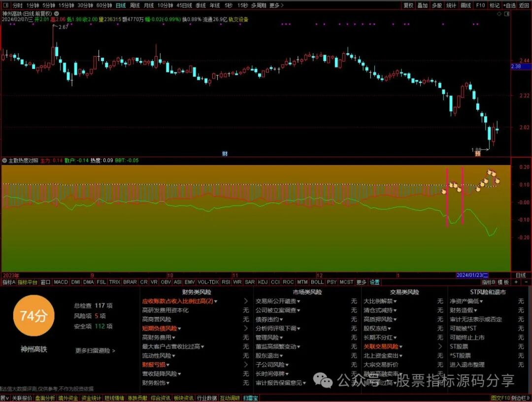
Task: Click the small panel icon beside the diamond
Action: tap(507, 14)
